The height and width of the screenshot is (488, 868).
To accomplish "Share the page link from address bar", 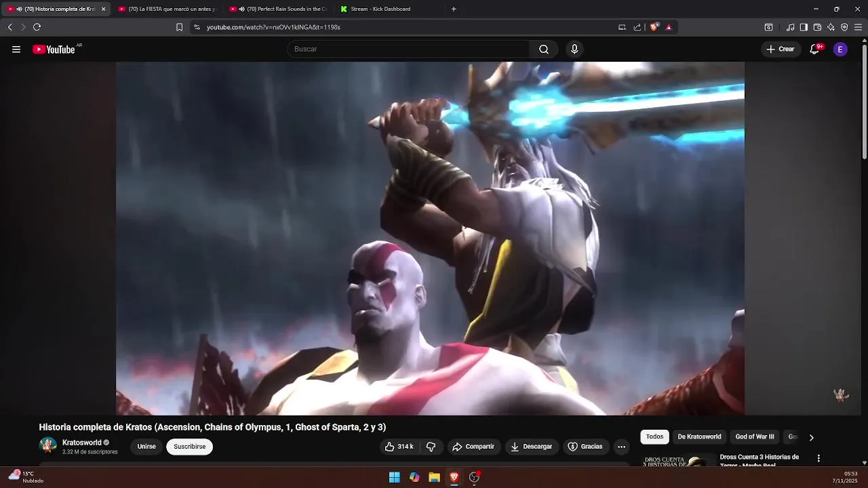I will [637, 27].
